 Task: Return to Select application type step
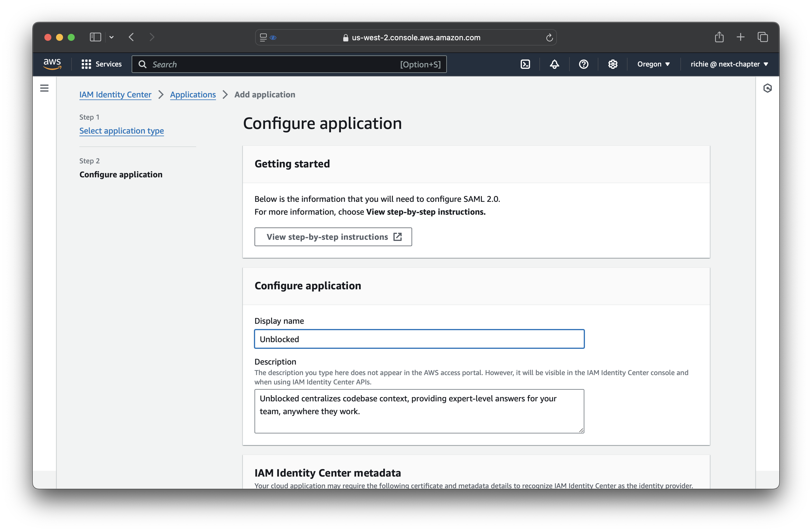tap(121, 131)
